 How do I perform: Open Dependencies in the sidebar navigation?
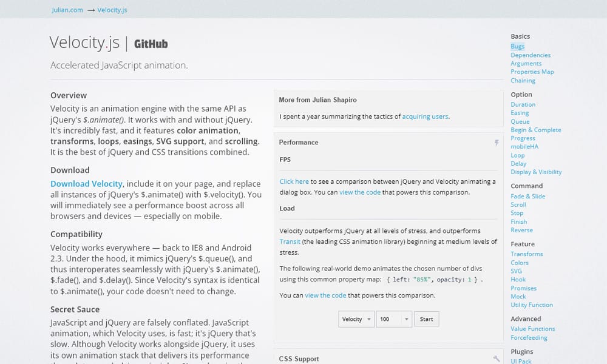[531, 55]
